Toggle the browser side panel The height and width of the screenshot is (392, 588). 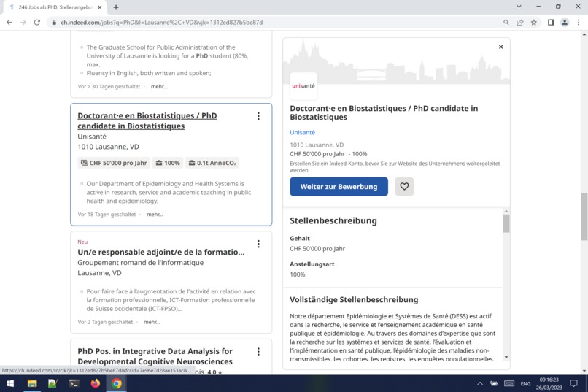click(x=551, y=23)
